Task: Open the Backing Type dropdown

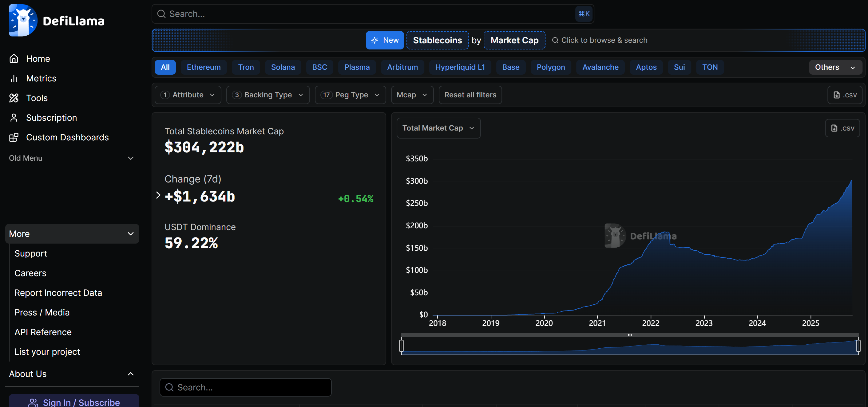Action: [268, 95]
